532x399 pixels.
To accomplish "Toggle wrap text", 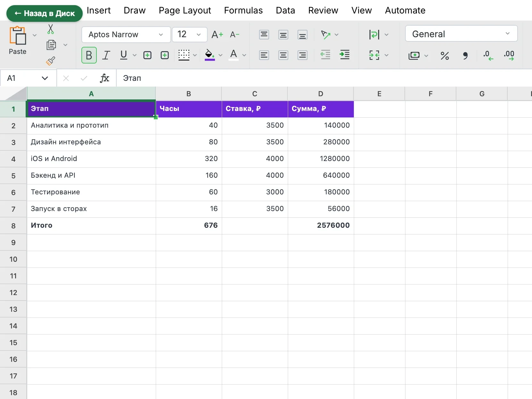I will [x=374, y=34].
